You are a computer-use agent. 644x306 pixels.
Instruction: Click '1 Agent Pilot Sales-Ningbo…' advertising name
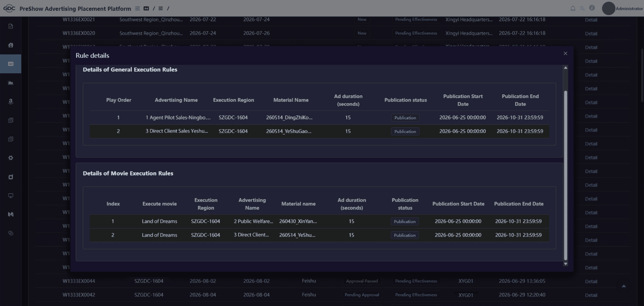pos(178,117)
